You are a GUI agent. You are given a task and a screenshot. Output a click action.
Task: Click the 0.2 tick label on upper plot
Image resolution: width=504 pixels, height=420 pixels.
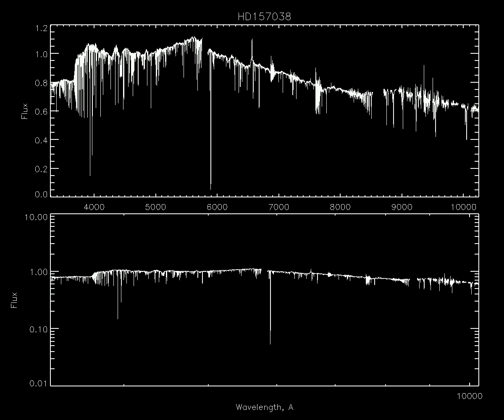(x=40, y=169)
